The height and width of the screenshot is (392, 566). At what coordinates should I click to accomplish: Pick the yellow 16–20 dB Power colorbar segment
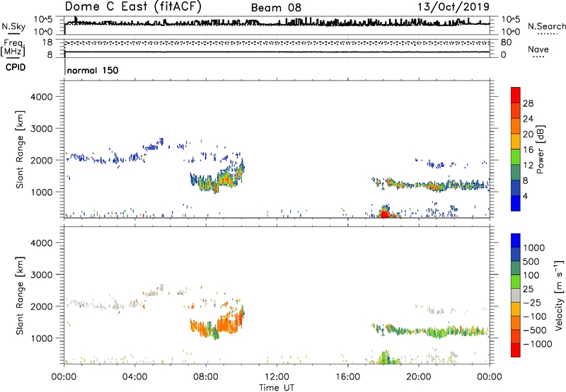516,142
